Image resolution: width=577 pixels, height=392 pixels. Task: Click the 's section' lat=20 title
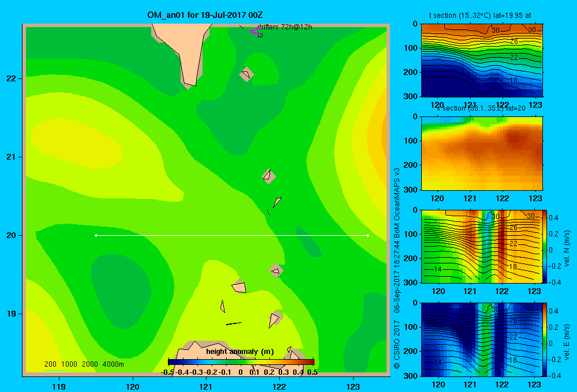point(481,108)
